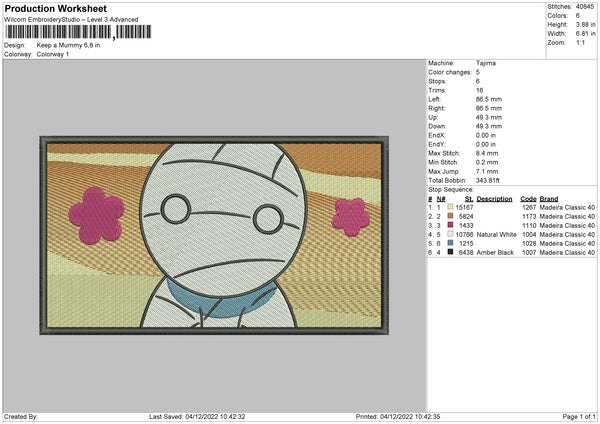Click 'Last Saved: 04/12/2022 10:42:32' text
The width and height of the screenshot is (600, 424).
click(197, 417)
